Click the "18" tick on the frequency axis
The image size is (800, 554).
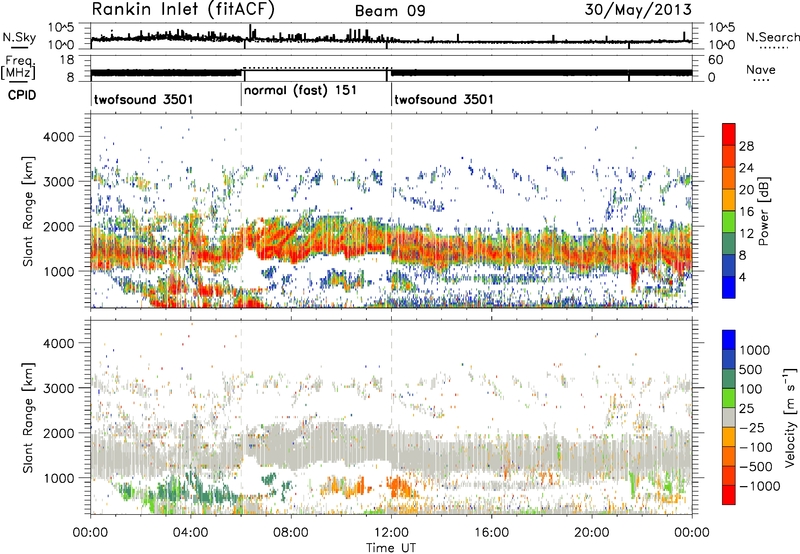66,60
